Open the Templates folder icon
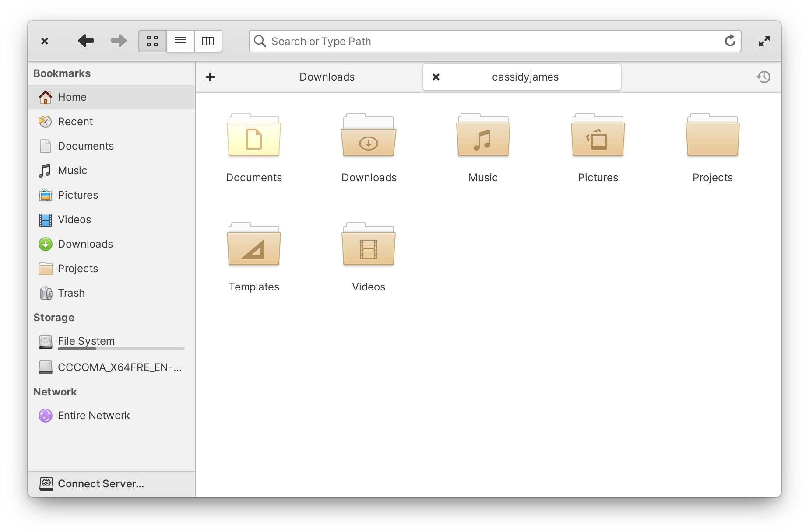This screenshot has height=532, width=809. (253, 245)
